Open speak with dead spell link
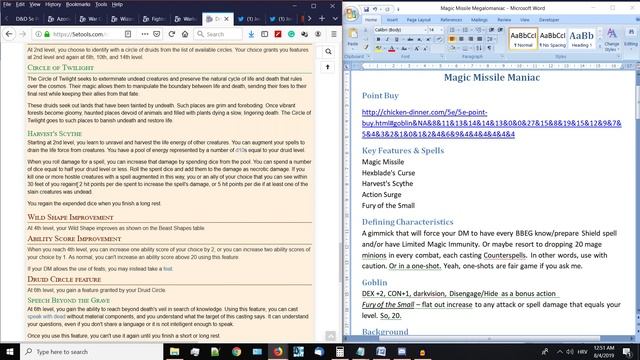640x360 pixels. point(46,316)
